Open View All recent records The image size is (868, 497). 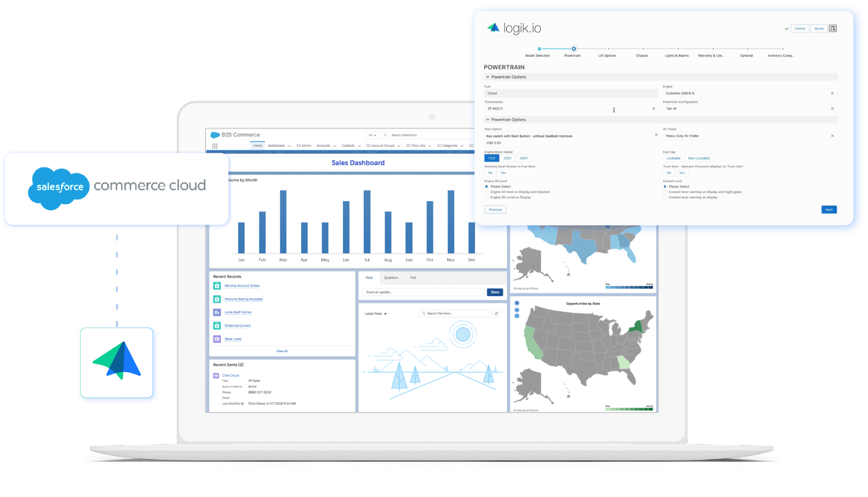282,351
